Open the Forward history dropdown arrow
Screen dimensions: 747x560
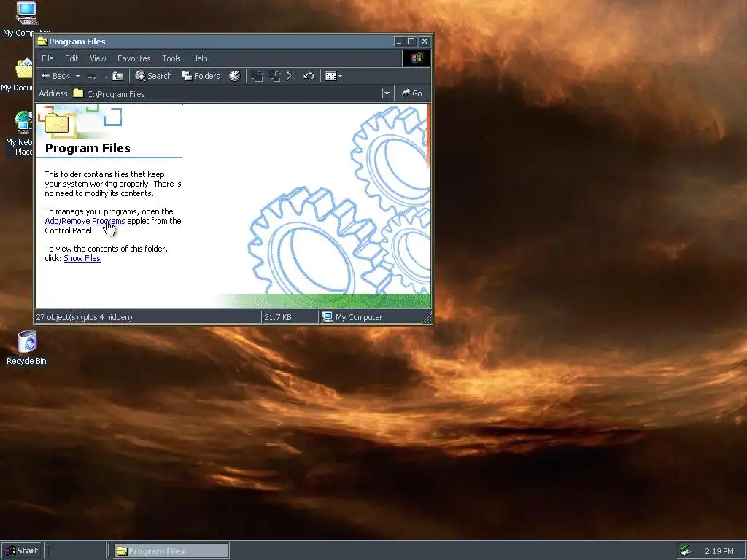[x=105, y=76]
